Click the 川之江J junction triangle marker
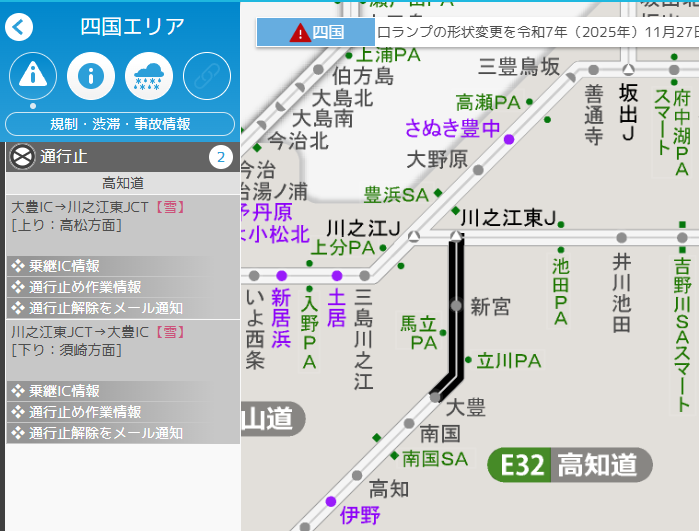Screen dimensions: 699x531 click(x=414, y=236)
